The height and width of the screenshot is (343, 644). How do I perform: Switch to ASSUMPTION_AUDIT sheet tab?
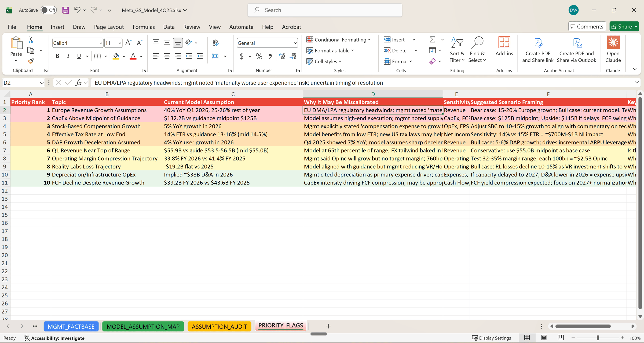pyautogui.click(x=219, y=326)
